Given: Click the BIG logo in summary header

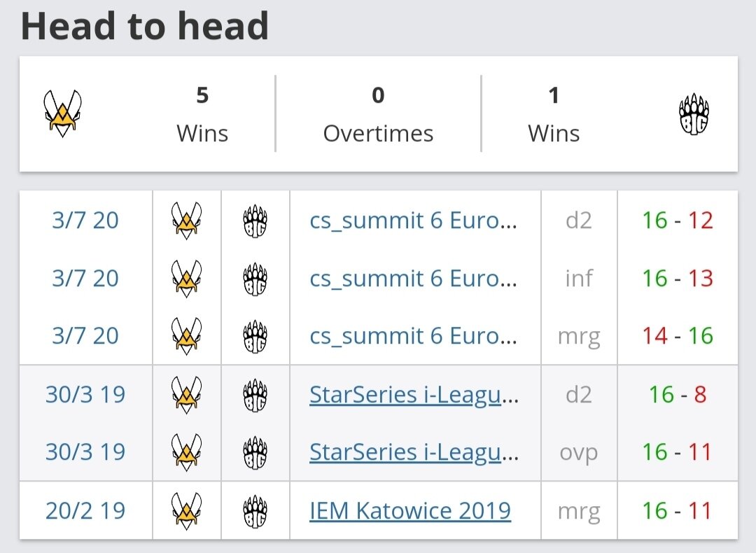Looking at the screenshot, I should (694, 114).
